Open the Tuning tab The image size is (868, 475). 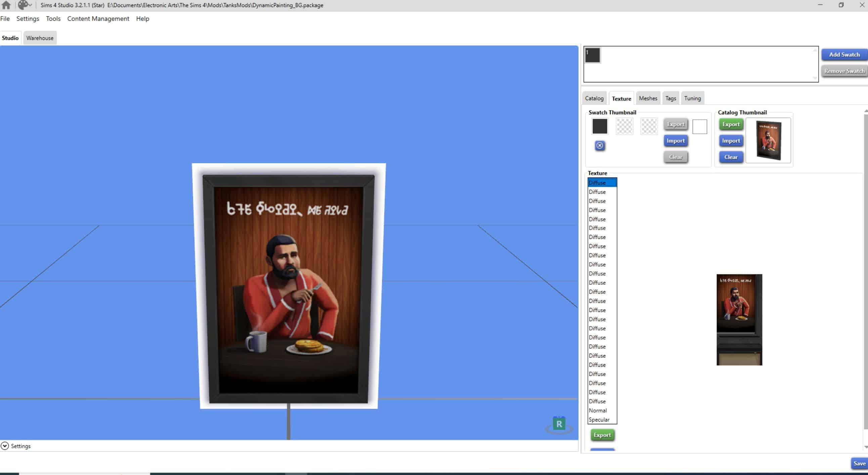[x=692, y=98]
